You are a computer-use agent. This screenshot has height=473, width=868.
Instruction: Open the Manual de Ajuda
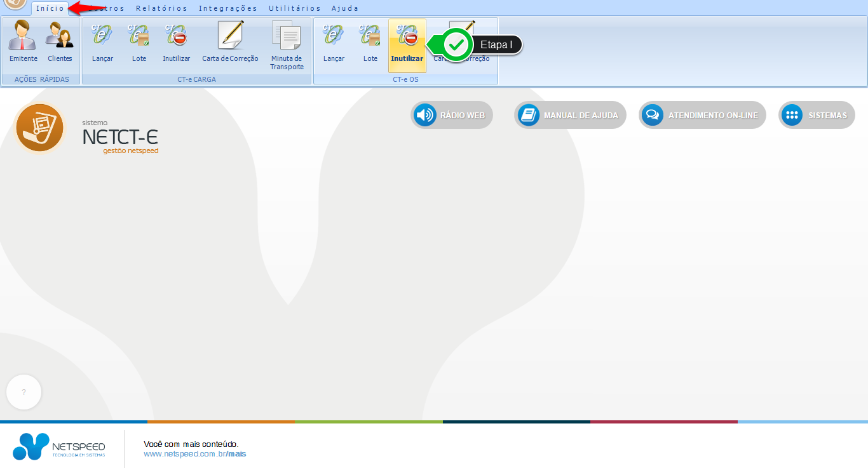tap(570, 116)
